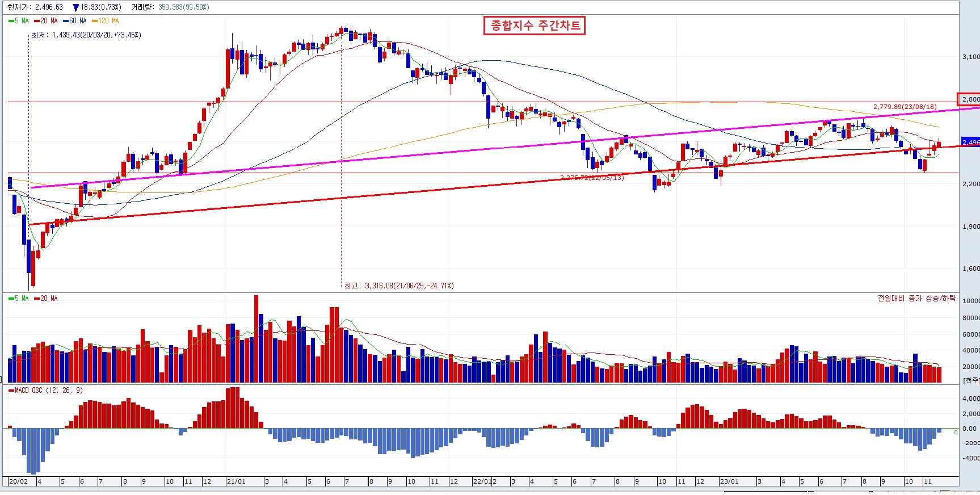Screen dimensions: 980x495
Task: Select the orange 120 MA legend entry
Action: (x=106, y=21)
